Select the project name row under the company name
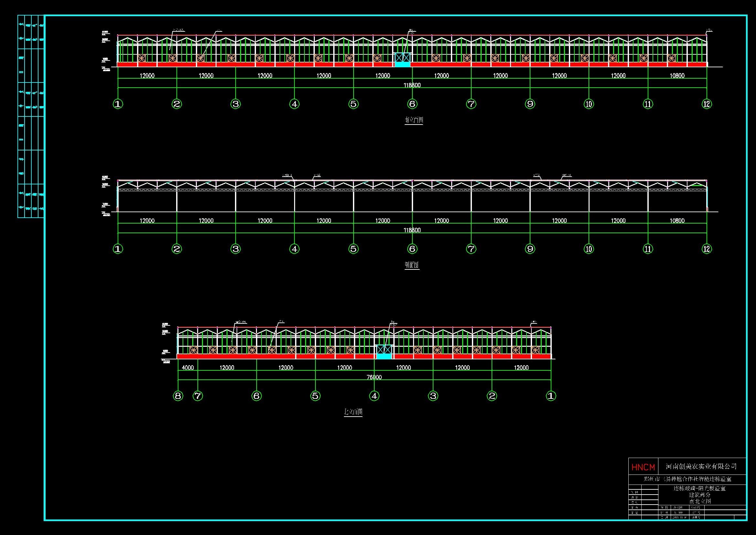The width and height of the screenshot is (756, 535). (x=687, y=479)
